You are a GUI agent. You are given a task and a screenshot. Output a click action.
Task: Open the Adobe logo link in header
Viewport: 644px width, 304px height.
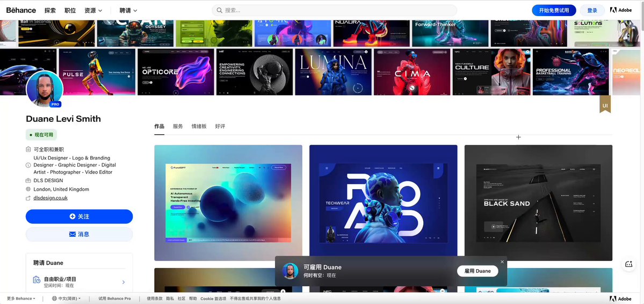click(620, 10)
